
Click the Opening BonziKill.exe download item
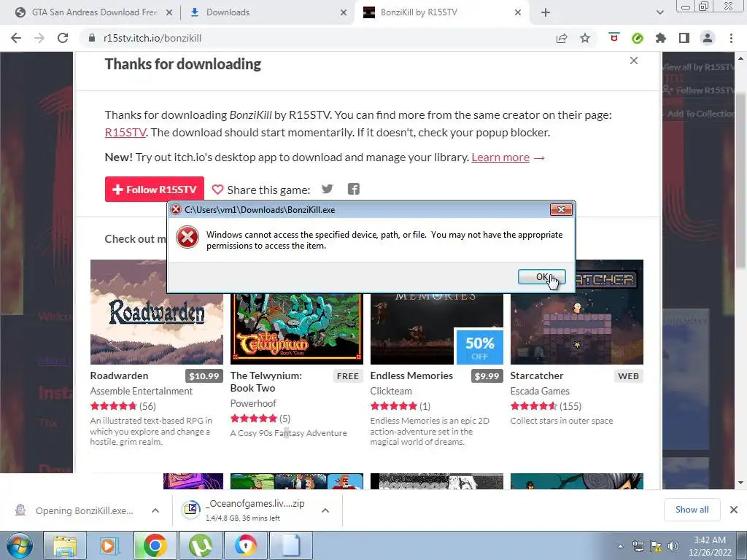75,510
